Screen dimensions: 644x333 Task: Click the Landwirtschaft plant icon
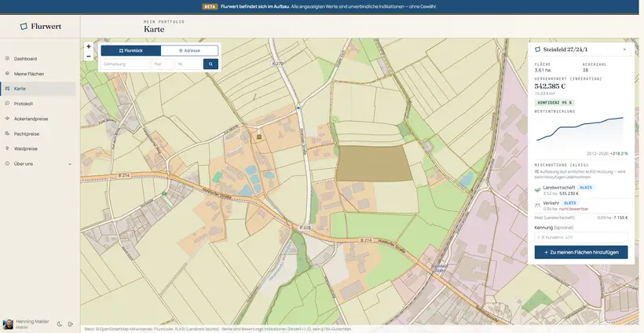pos(537,191)
